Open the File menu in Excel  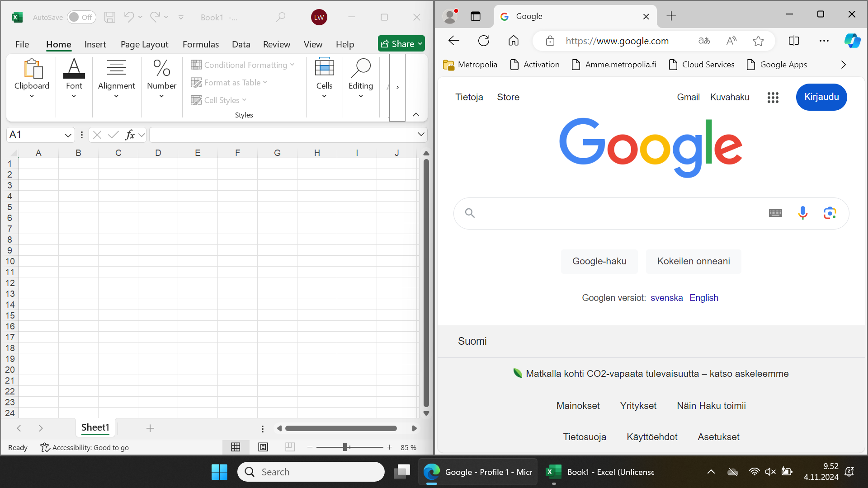coord(22,44)
